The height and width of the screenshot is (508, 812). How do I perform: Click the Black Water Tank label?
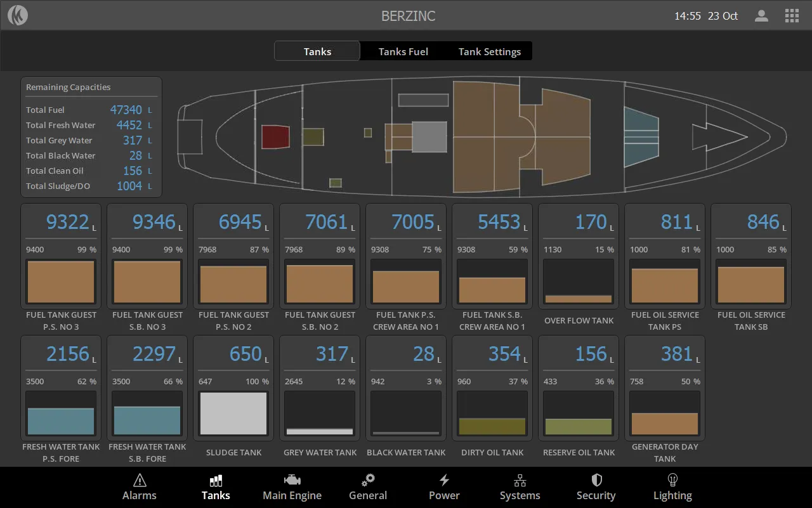tap(406, 453)
